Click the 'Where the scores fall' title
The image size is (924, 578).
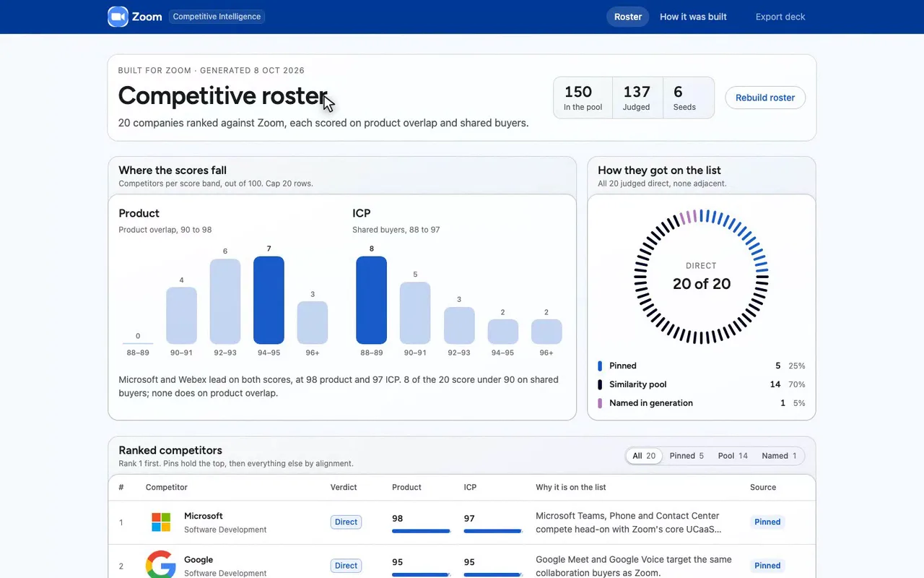[x=173, y=171]
